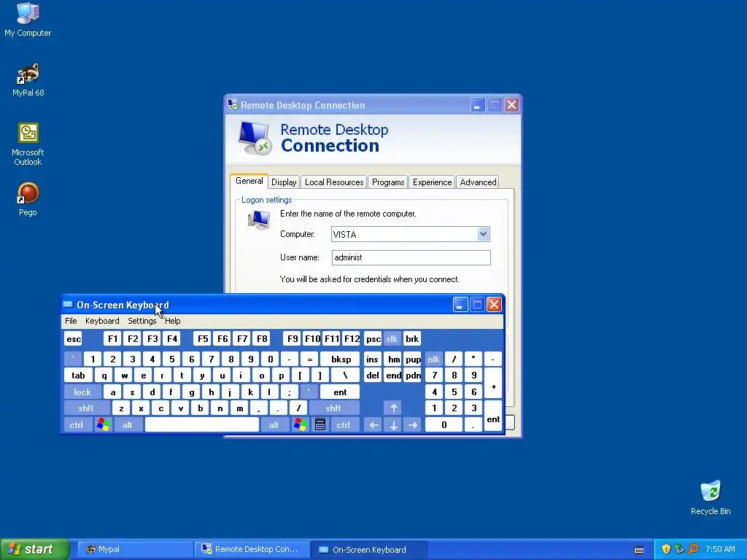Click the security shield tray icon
The height and width of the screenshot is (560, 747).
click(666, 549)
